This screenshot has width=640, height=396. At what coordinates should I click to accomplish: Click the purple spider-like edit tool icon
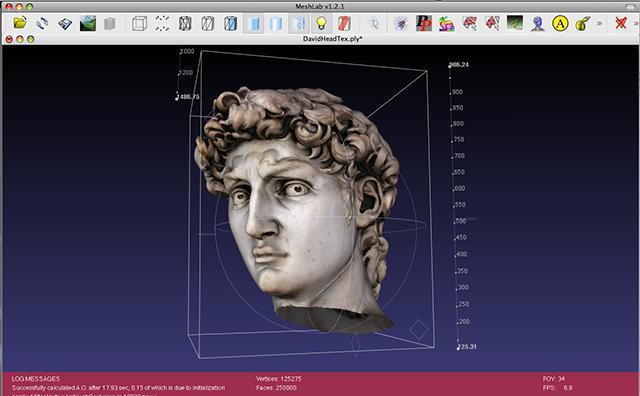401,23
